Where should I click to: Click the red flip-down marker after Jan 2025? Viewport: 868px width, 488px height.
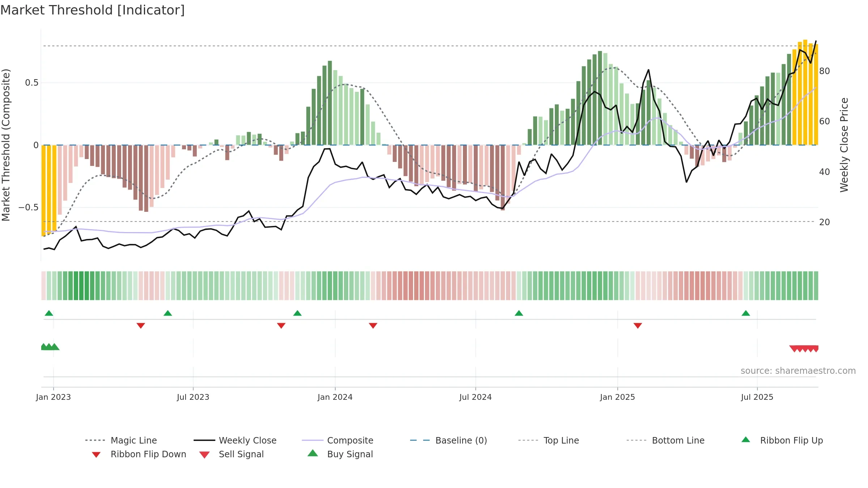point(638,326)
